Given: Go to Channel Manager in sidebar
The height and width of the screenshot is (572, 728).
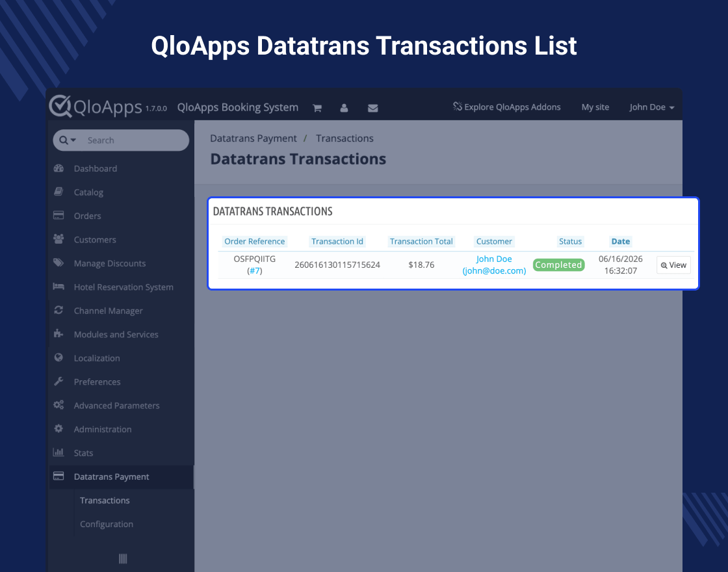Looking at the screenshot, I should point(108,311).
